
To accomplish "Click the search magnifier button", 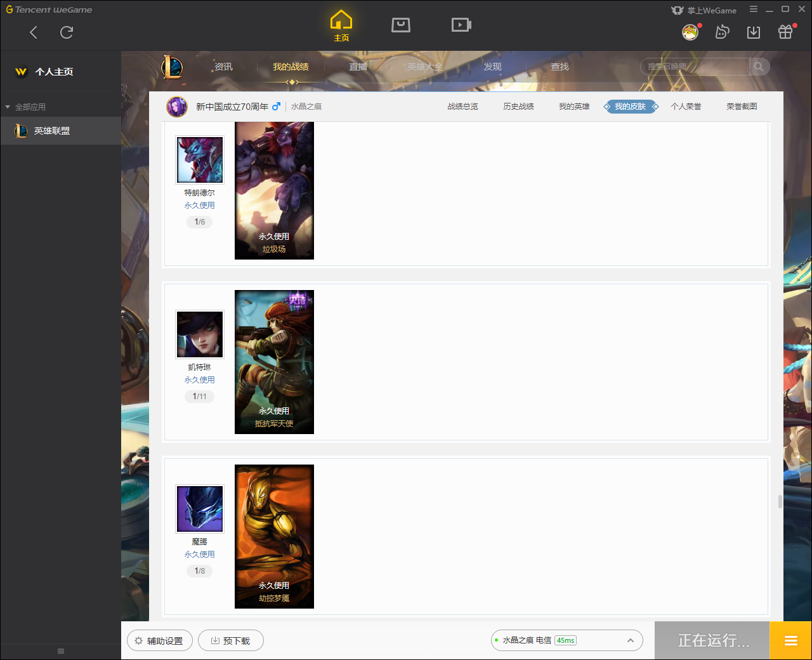I will [x=759, y=67].
